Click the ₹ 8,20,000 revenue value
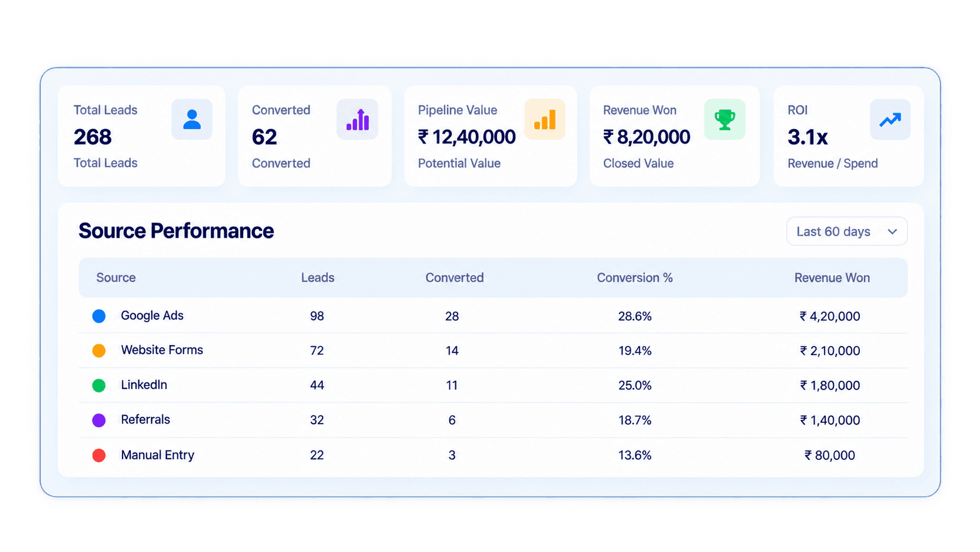 [646, 137]
